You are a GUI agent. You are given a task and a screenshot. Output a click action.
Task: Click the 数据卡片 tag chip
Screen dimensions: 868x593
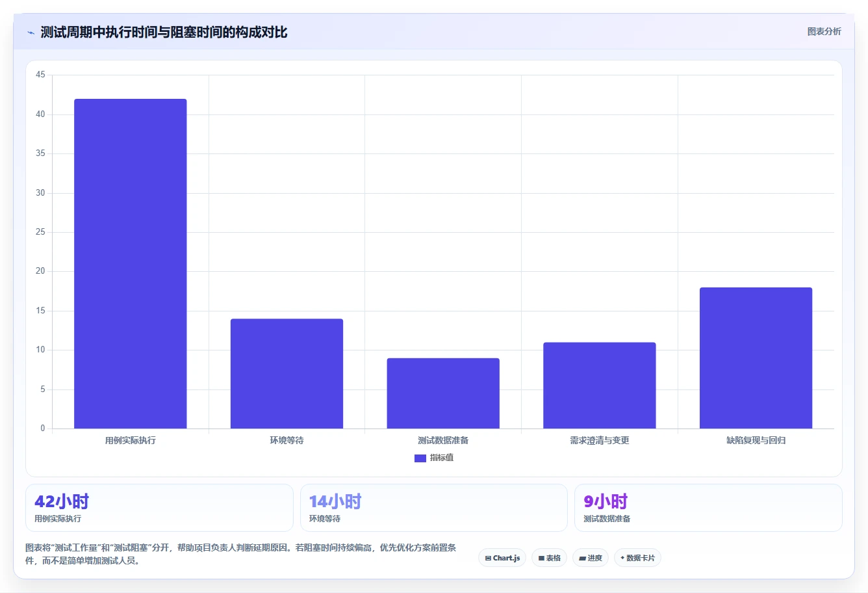[x=637, y=558]
